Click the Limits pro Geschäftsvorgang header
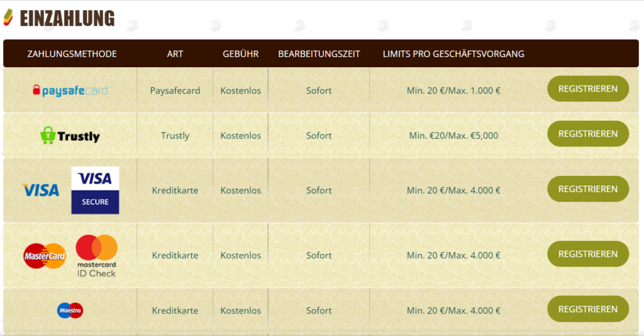The height and width of the screenshot is (336, 644). pos(453,54)
